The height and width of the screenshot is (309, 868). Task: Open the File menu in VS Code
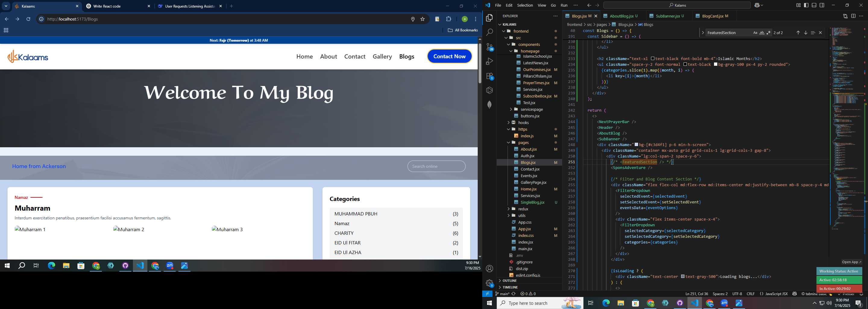(x=498, y=5)
